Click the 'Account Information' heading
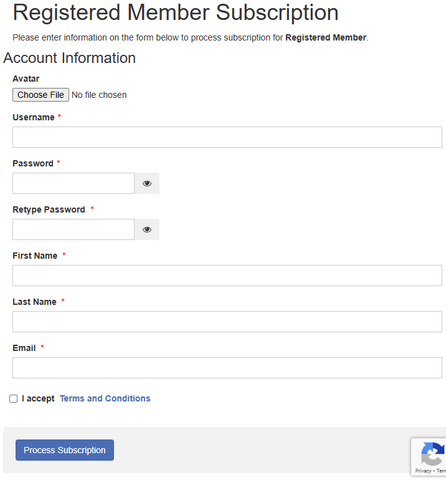The image size is (446, 480). (69, 58)
